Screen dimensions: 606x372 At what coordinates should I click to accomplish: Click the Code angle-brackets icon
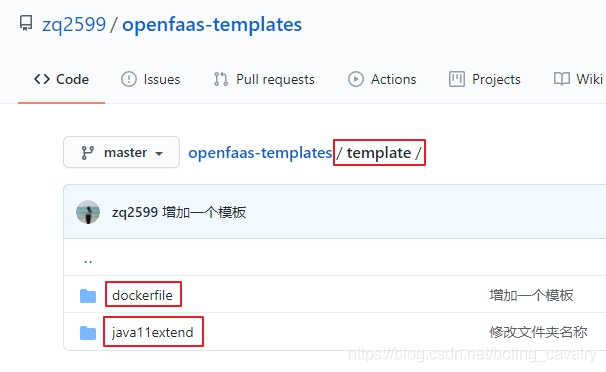[x=42, y=79]
